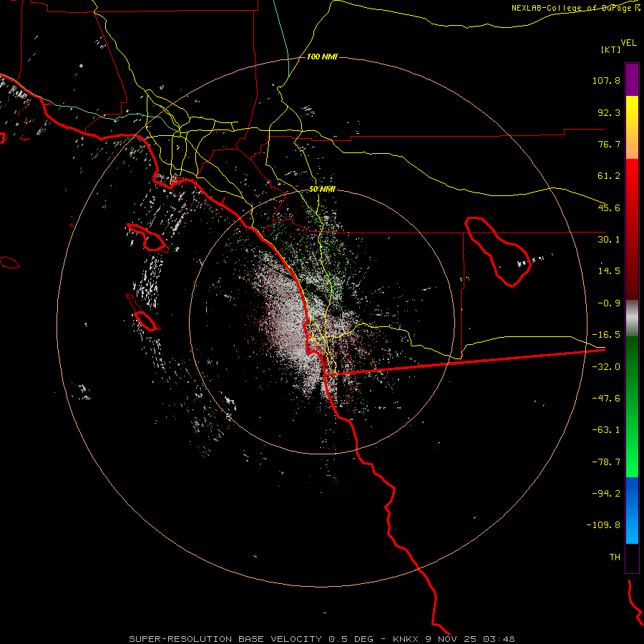The image size is (644, 644).
Task: Click the -78.7 velocity scale value
Action: (x=606, y=462)
